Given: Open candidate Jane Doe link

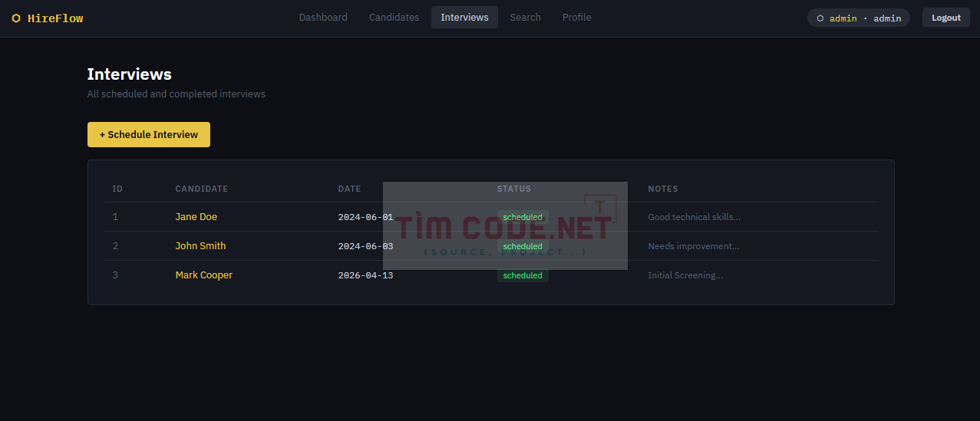Looking at the screenshot, I should tap(196, 217).
